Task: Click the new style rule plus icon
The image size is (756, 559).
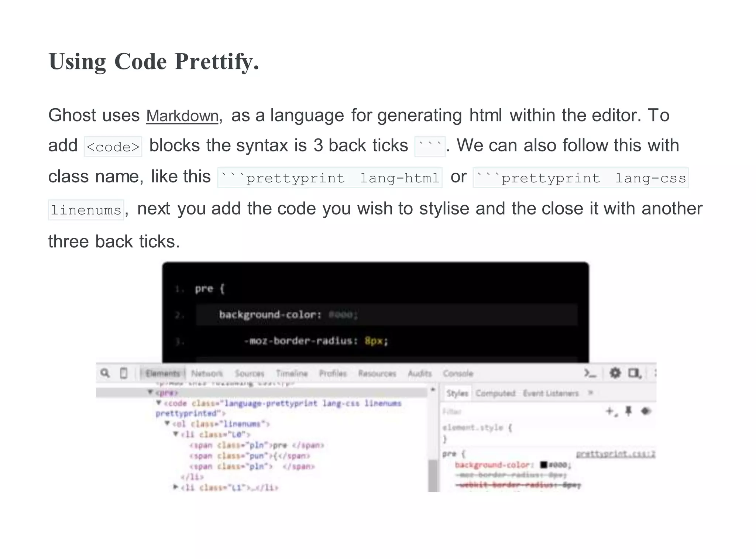Action: 611,411
